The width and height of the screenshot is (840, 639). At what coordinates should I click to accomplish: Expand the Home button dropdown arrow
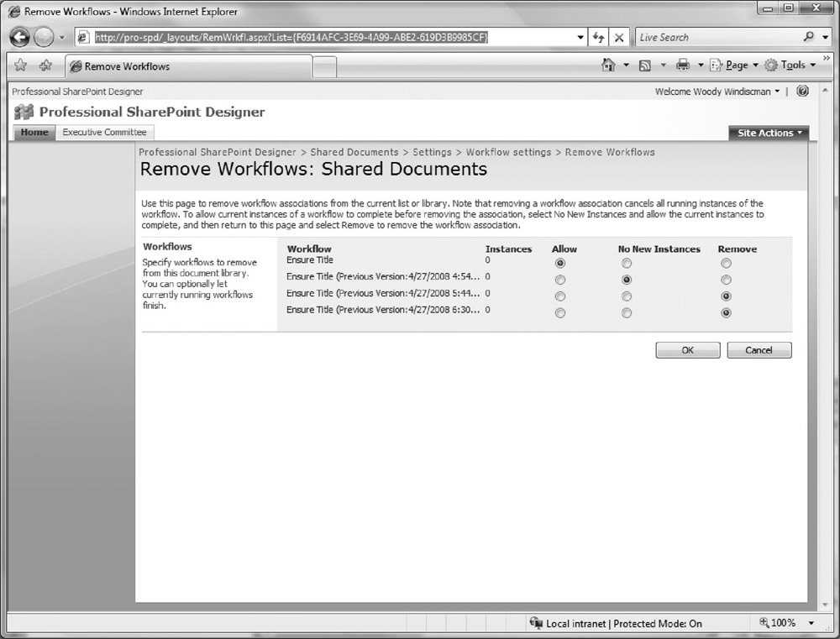click(627, 65)
